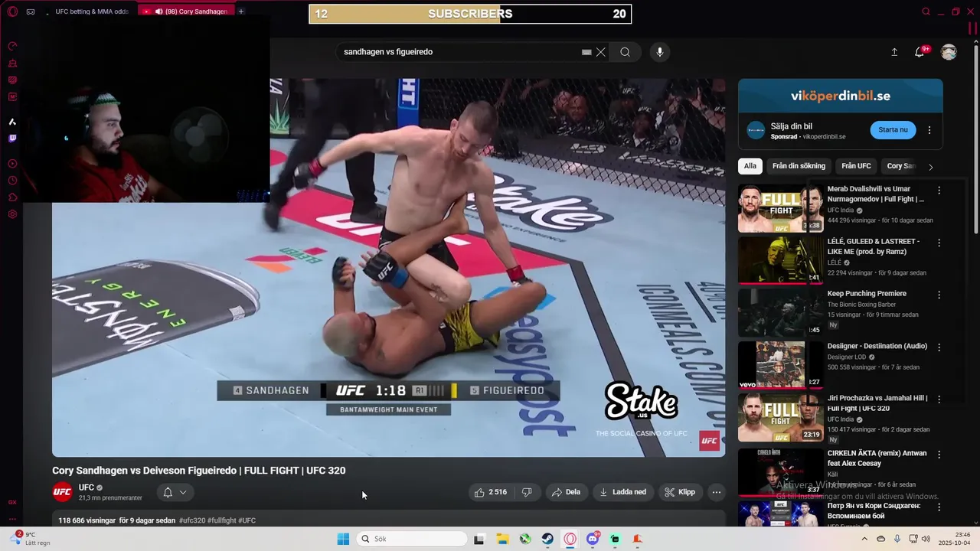Open GX Cleaner broom icon in sidebar
Image resolution: width=980 pixels, height=551 pixels.
[12, 63]
